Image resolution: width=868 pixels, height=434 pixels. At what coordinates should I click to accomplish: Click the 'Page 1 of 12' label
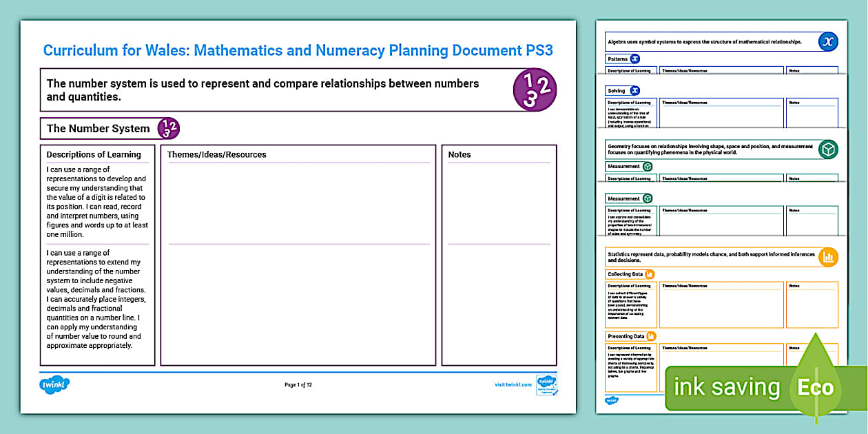click(x=299, y=384)
